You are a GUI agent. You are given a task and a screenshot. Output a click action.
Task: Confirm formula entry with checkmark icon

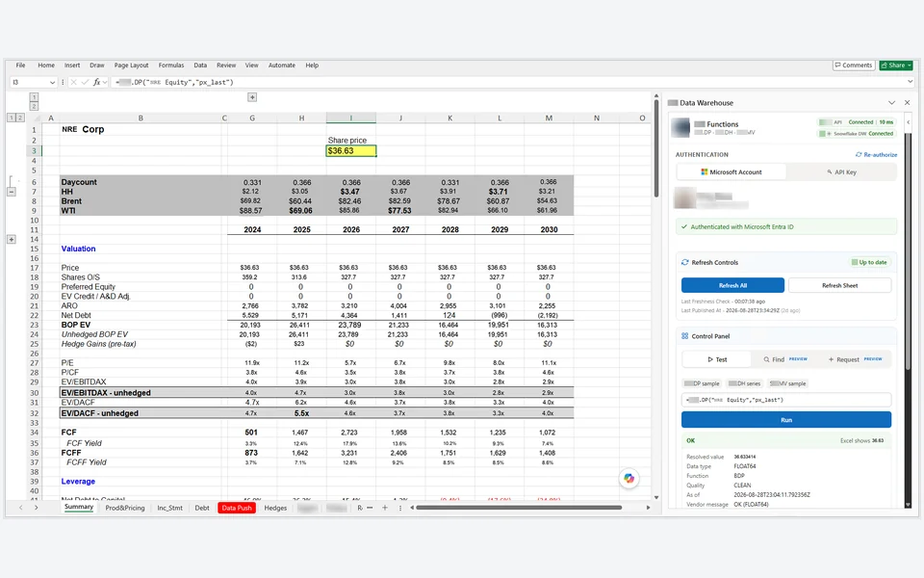pos(85,83)
